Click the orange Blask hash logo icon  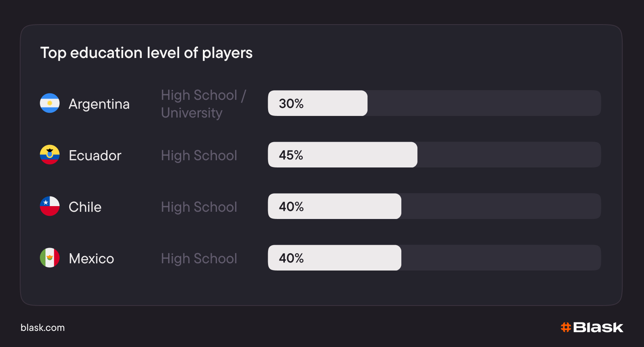pyautogui.click(x=566, y=327)
